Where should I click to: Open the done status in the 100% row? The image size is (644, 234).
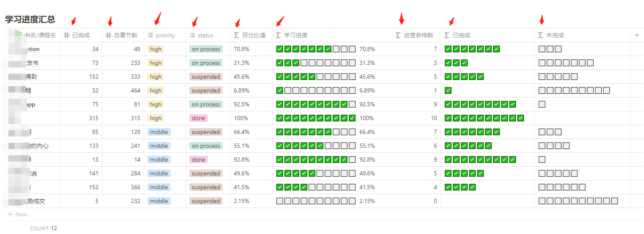click(199, 118)
